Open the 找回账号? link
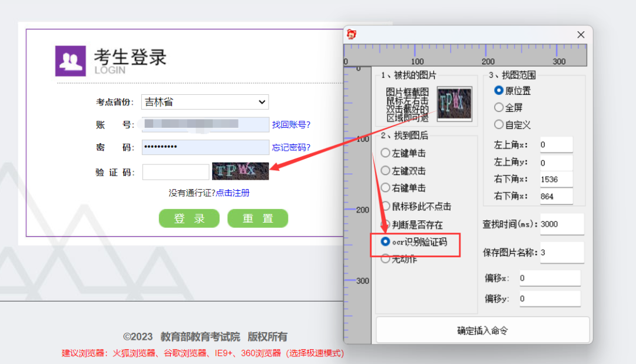Viewport: 636px width, 364px height. (x=291, y=125)
